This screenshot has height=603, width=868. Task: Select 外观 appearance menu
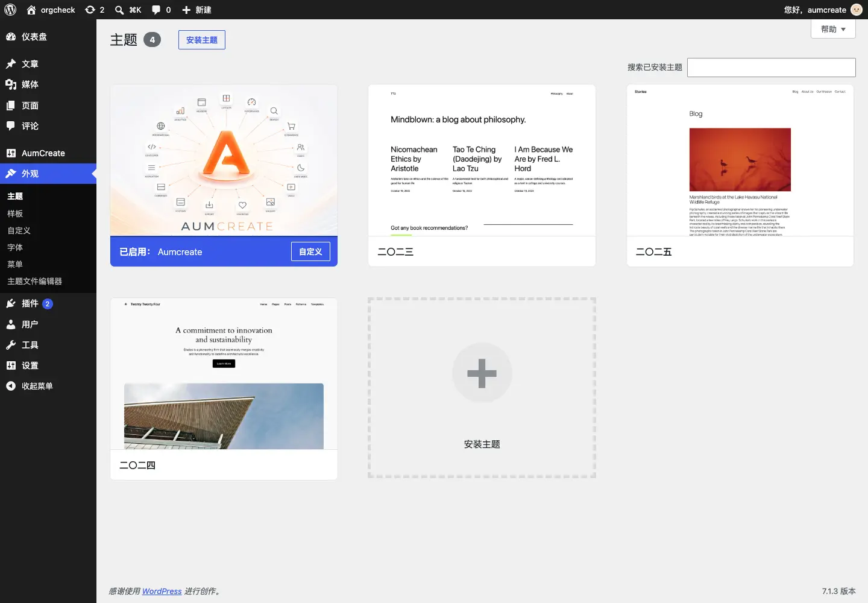48,174
